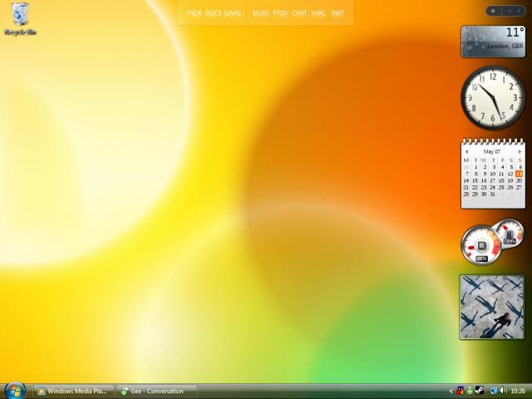Open the album art slideshow gadget

coord(492,307)
